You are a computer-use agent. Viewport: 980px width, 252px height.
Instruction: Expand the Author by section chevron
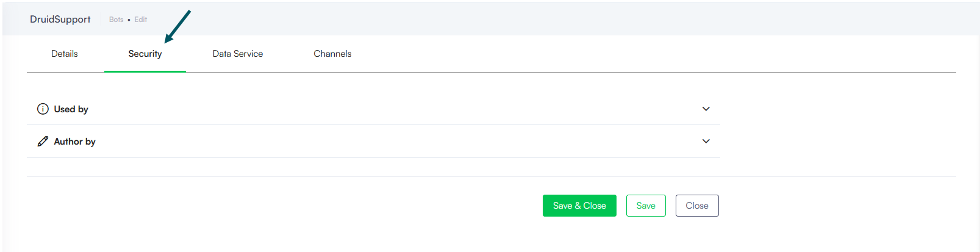pyautogui.click(x=706, y=142)
